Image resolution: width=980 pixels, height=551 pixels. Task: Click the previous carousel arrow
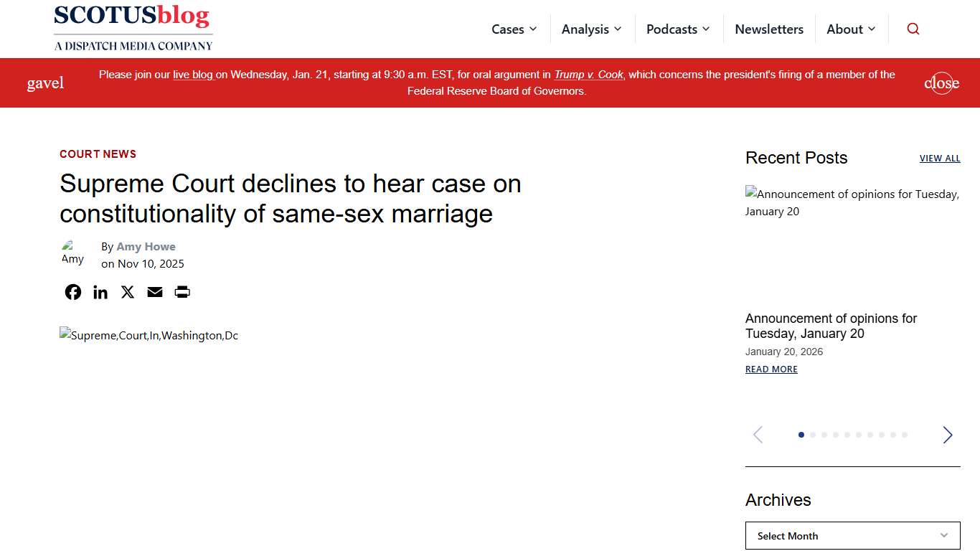[758, 435]
